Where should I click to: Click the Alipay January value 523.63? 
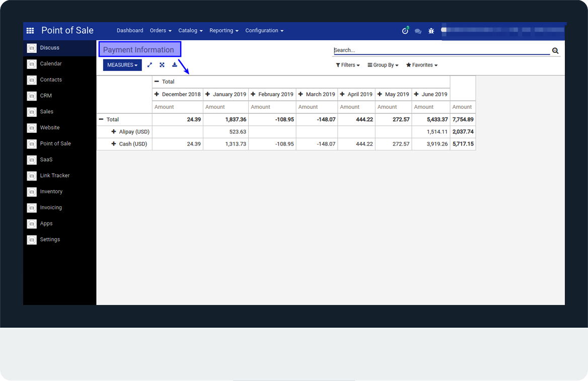[x=226, y=132]
